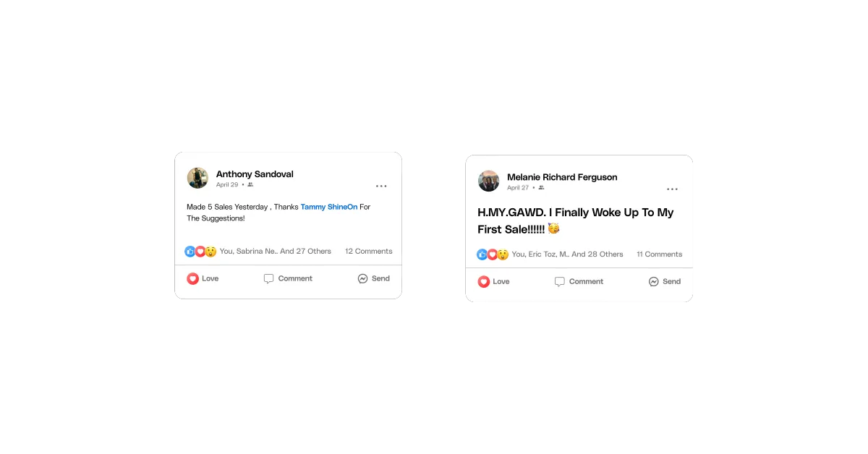View reaction emojis on Anthony's post
The image size is (868, 454).
pyautogui.click(x=200, y=252)
